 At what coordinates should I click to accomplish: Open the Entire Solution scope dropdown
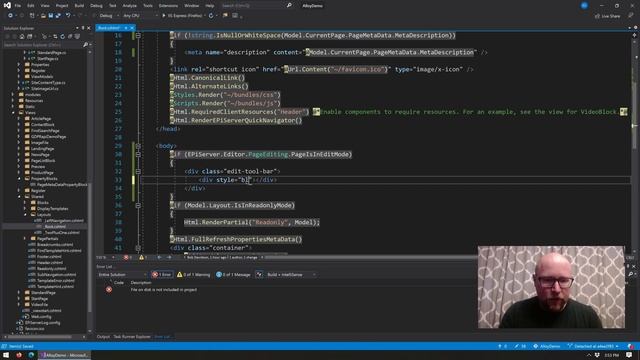(122, 275)
